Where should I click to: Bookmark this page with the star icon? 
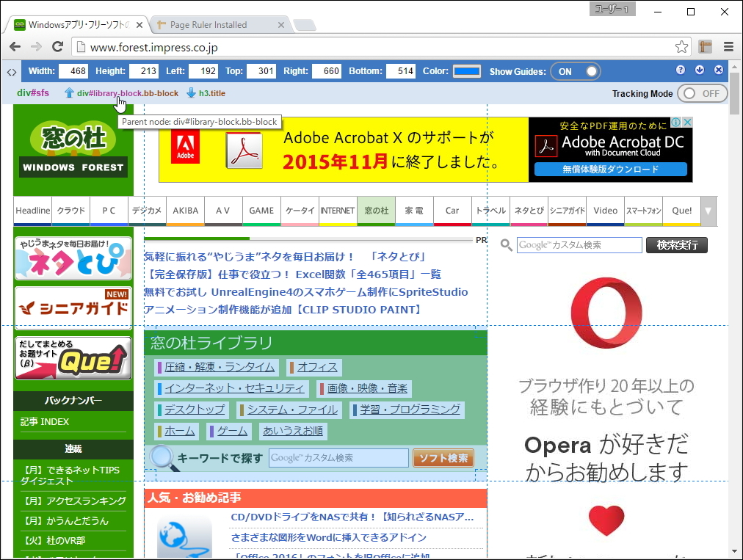point(681,46)
